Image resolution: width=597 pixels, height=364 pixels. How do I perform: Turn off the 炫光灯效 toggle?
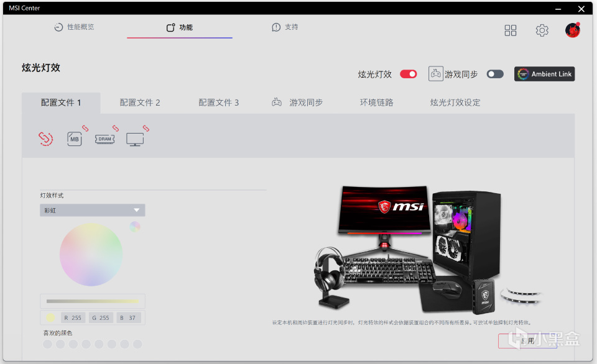click(409, 74)
